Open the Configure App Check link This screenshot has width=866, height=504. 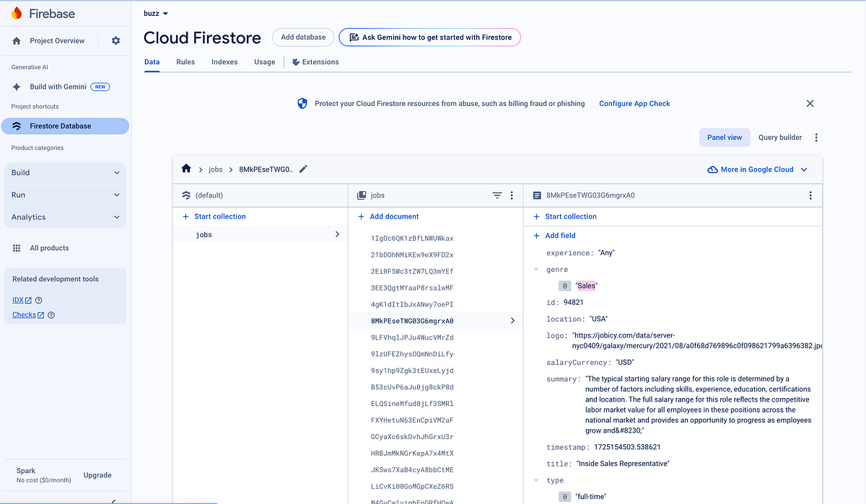coord(634,103)
